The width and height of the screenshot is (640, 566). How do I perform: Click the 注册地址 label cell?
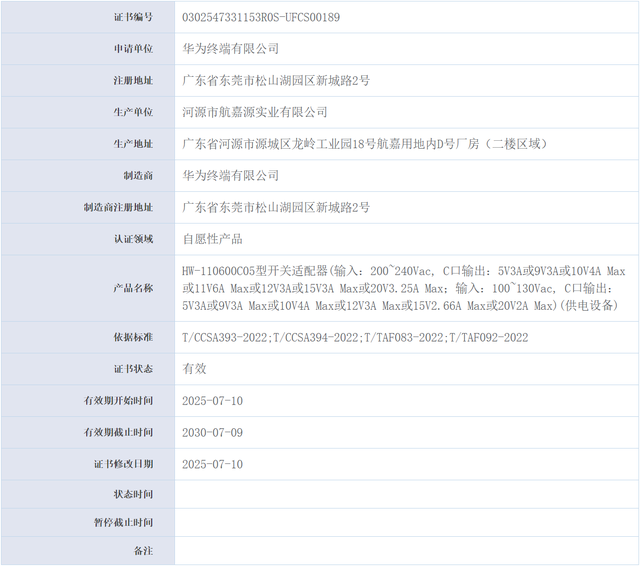tap(88, 80)
